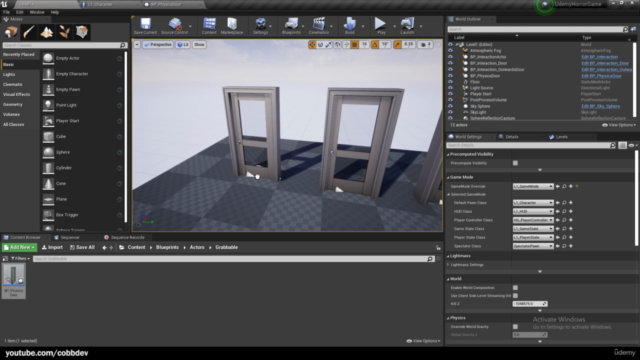Click the Import button

(x=52, y=247)
